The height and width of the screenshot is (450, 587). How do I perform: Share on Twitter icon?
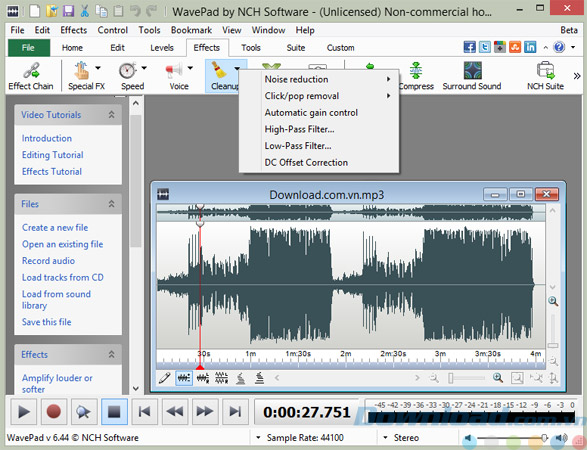(485, 47)
